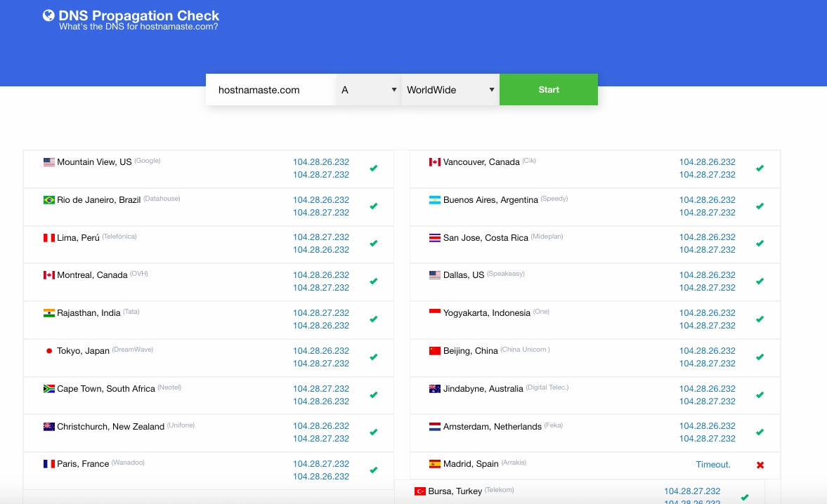Click green checkmark in Paris, France row

pos(373,470)
